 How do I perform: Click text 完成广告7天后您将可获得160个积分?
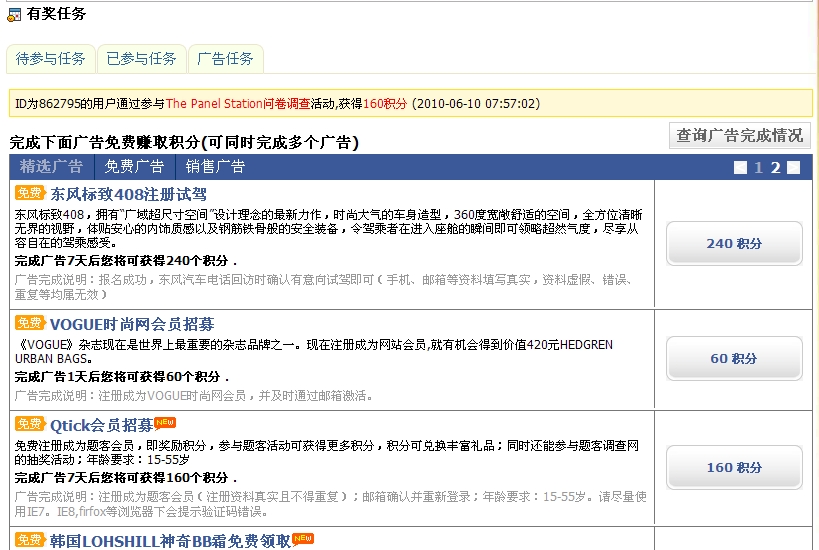[126, 477]
